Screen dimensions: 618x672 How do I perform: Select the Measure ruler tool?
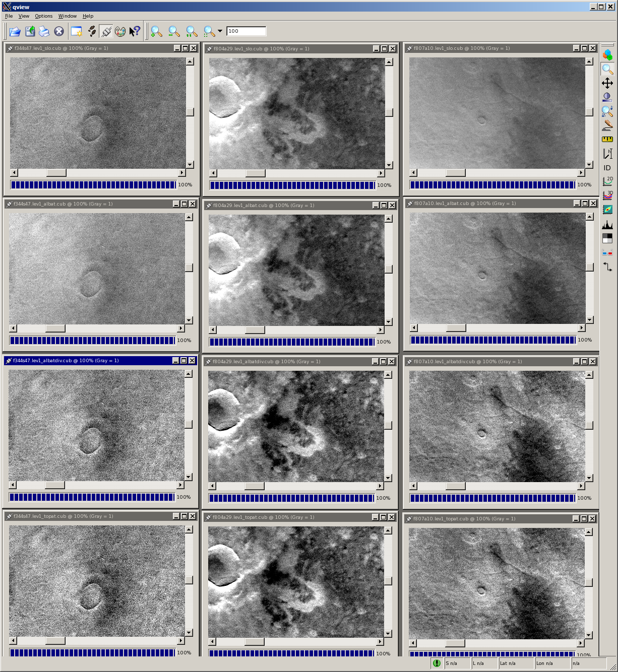(607, 139)
